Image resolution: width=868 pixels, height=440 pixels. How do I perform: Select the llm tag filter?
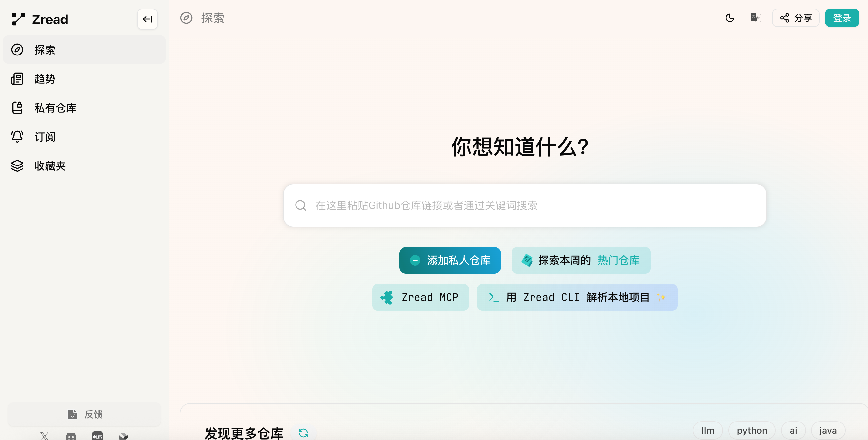click(x=707, y=430)
